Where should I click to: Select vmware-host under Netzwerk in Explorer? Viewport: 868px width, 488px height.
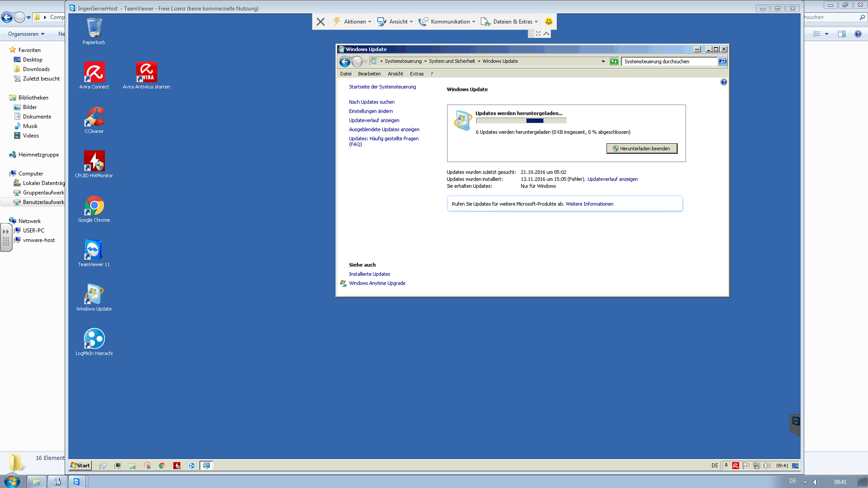point(38,240)
